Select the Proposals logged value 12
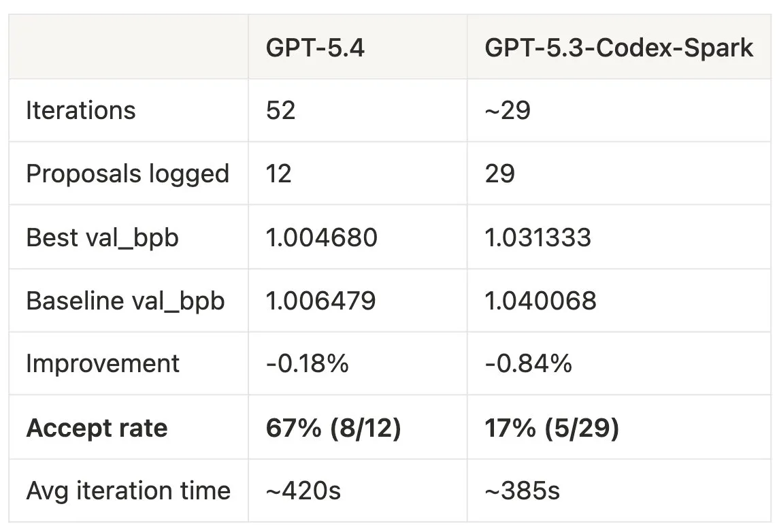777x532 pixels. pyautogui.click(x=279, y=173)
